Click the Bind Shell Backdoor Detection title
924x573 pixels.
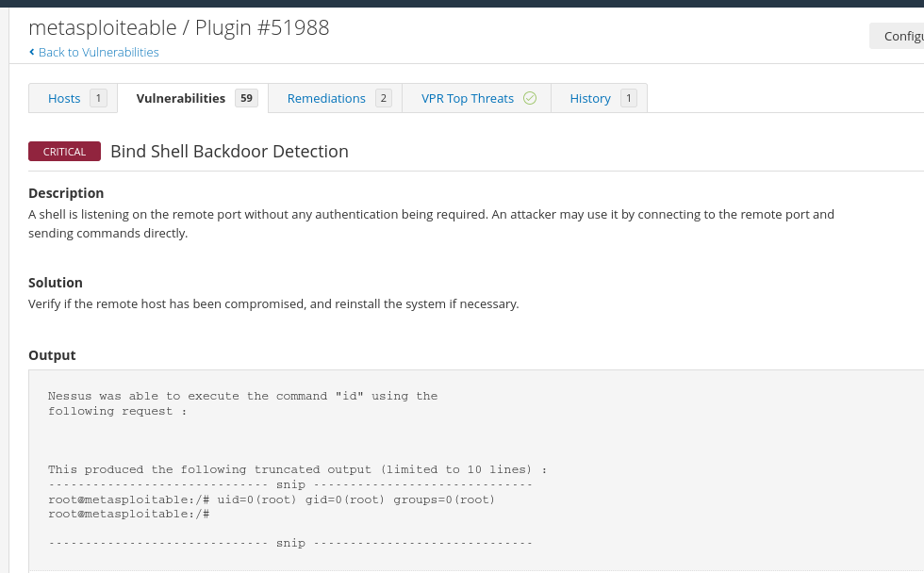[229, 152]
